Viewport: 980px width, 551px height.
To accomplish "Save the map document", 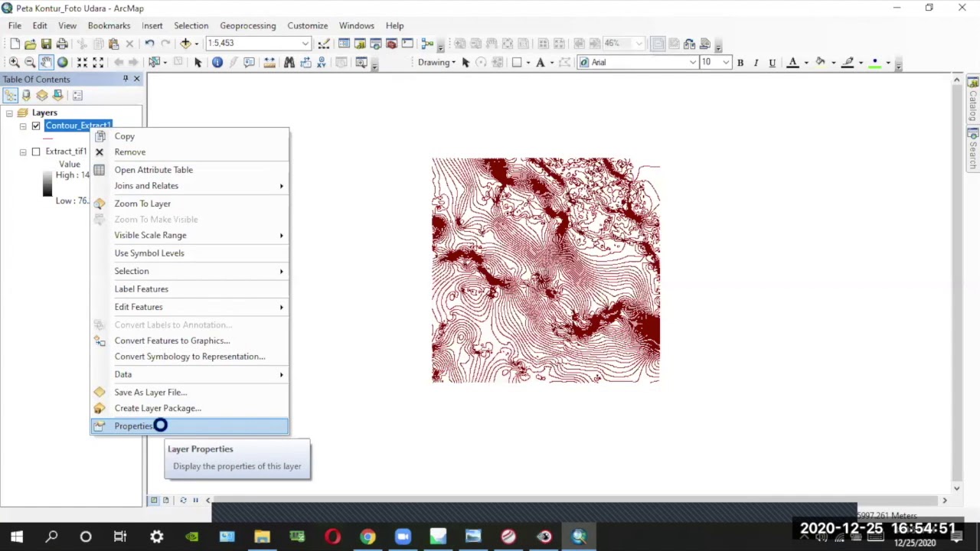I will [46, 44].
